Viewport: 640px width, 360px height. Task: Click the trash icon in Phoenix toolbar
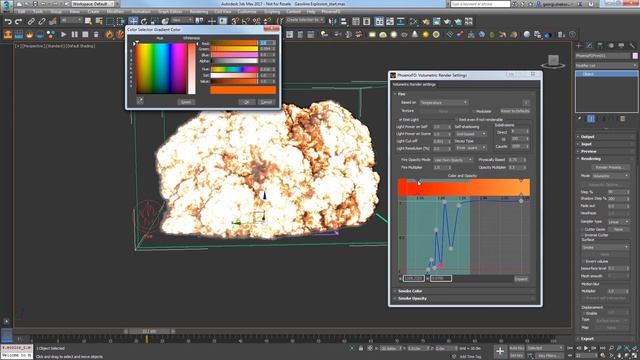click(96, 35)
